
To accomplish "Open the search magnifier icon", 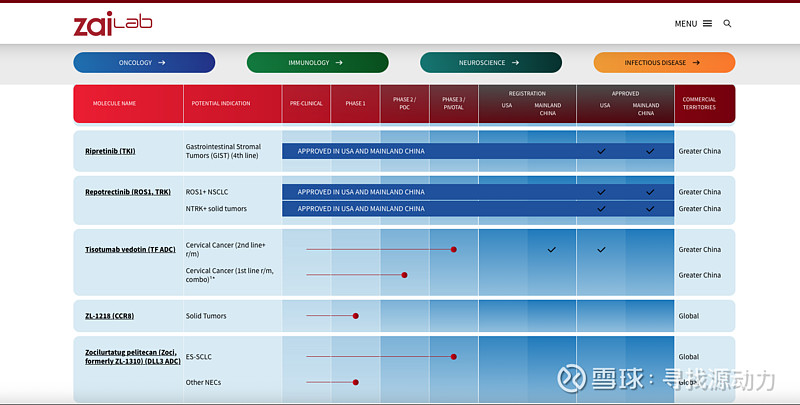I will pyautogui.click(x=727, y=23).
